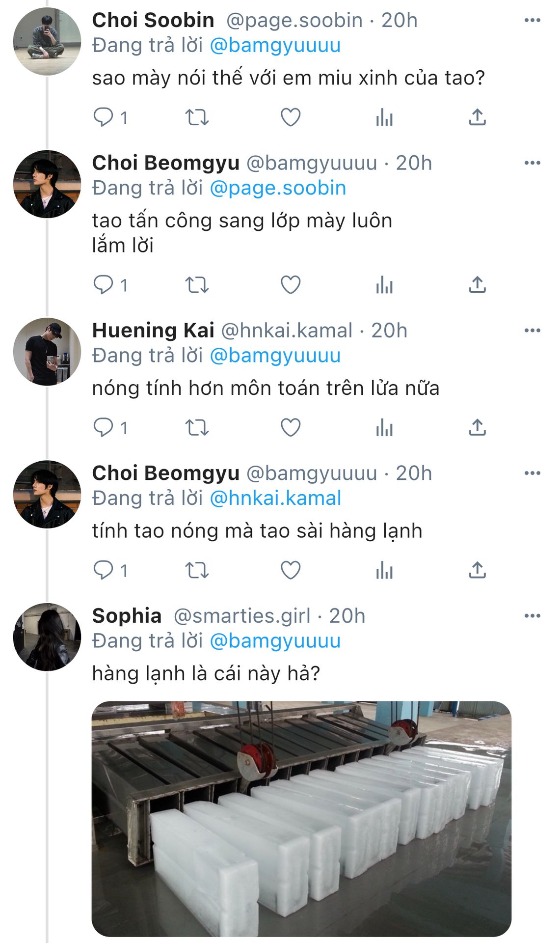560x943 pixels.
Task: Like Choi Soobin's tweet
Action: 290,117
